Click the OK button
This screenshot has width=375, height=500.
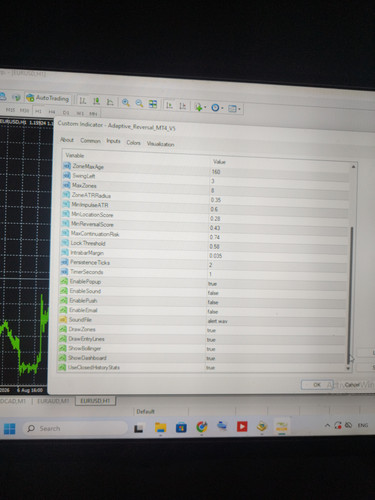point(317,385)
